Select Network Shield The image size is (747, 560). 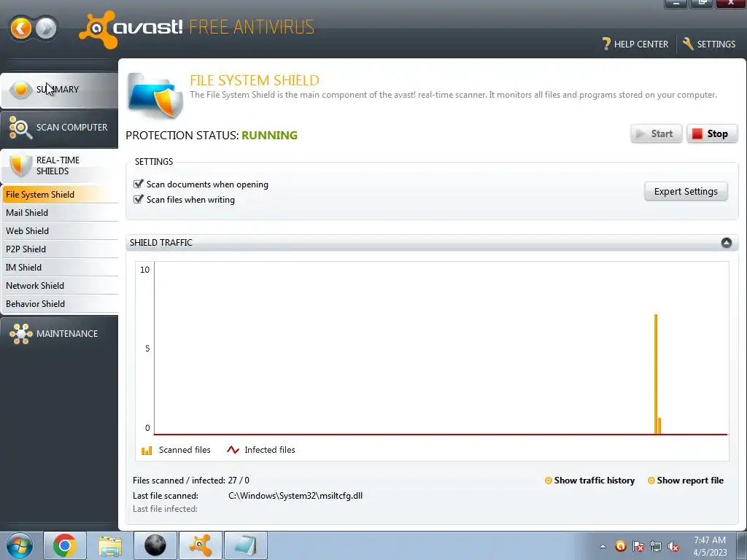pos(60,286)
